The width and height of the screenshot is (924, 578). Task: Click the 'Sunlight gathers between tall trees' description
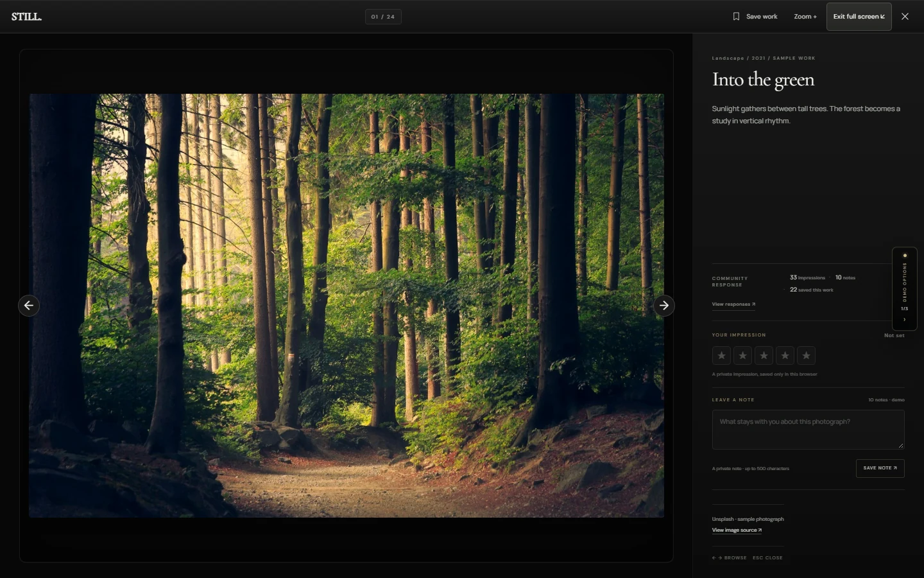click(806, 115)
